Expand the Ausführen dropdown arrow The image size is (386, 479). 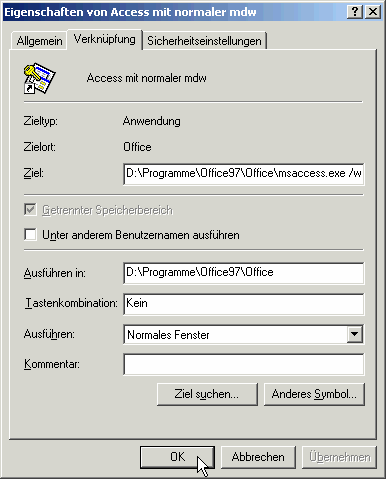click(354, 334)
